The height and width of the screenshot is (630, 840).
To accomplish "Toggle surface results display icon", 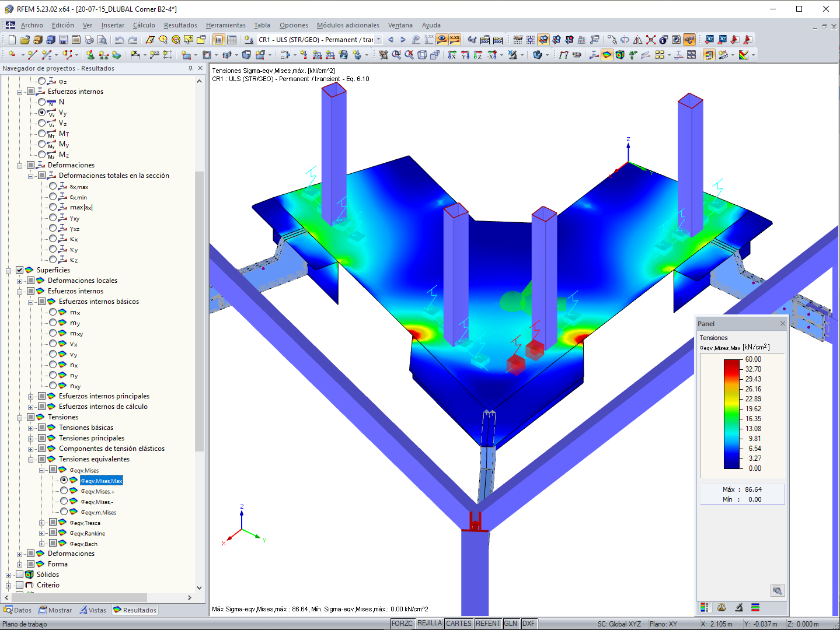I will 607,55.
